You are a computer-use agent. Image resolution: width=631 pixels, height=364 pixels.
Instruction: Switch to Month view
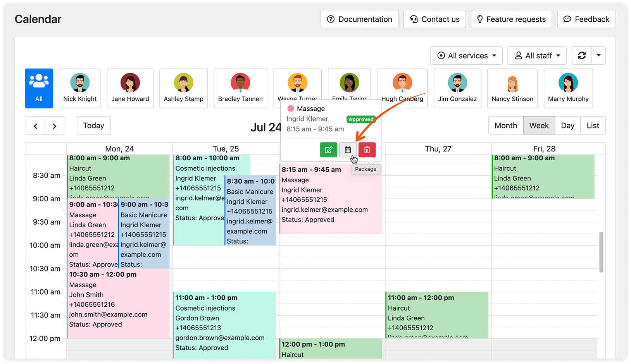coord(506,125)
